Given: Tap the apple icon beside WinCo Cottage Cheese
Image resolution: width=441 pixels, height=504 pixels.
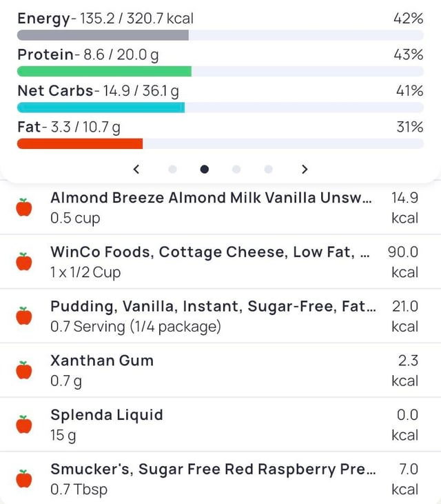Looking at the screenshot, I should 24,261.
